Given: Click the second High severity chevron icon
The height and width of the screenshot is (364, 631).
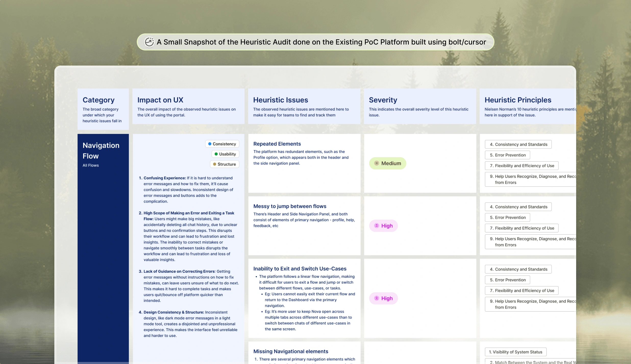Looking at the screenshot, I should [x=376, y=298].
